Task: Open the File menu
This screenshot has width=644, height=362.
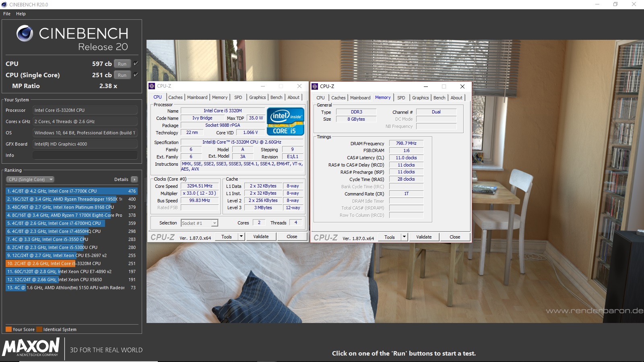Action: 7,14
